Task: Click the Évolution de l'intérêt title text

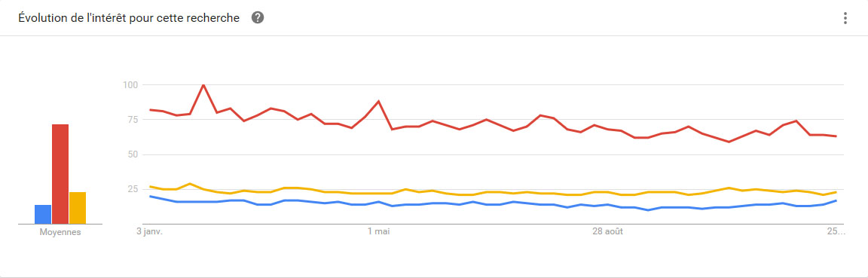Action: pyautogui.click(x=129, y=18)
